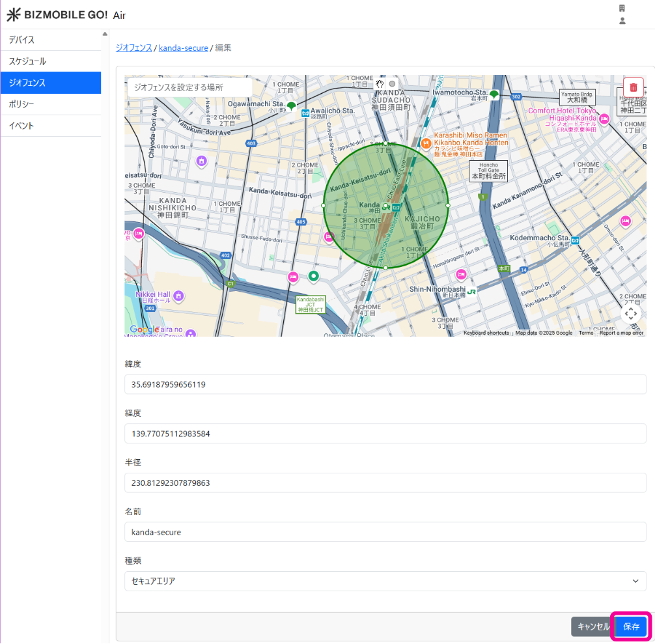The width and height of the screenshot is (655, 644).
Task: Open the デバイス sidebar menu
Action: tap(51, 40)
